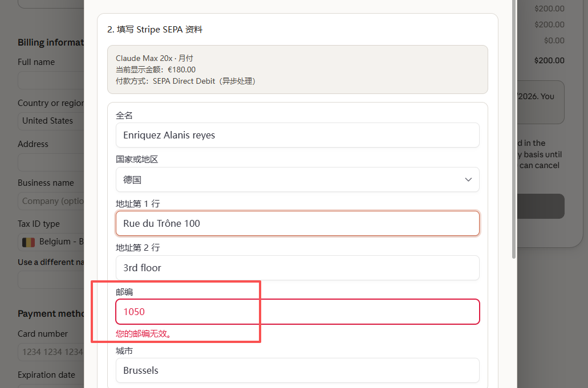The image size is (588, 388).
Task: Open the Belgium tax ID type dropdown in background
Action: [51, 242]
